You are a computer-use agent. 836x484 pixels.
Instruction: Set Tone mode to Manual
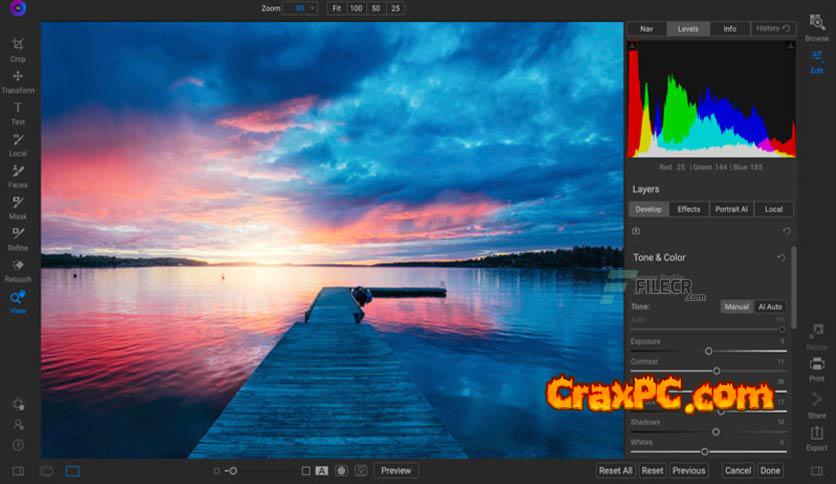point(736,307)
